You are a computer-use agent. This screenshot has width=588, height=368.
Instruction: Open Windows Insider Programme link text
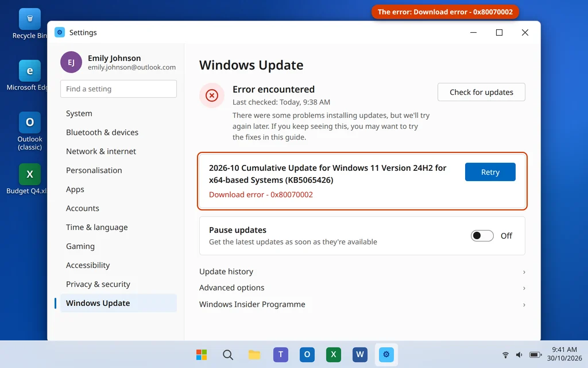click(x=252, y=304)
